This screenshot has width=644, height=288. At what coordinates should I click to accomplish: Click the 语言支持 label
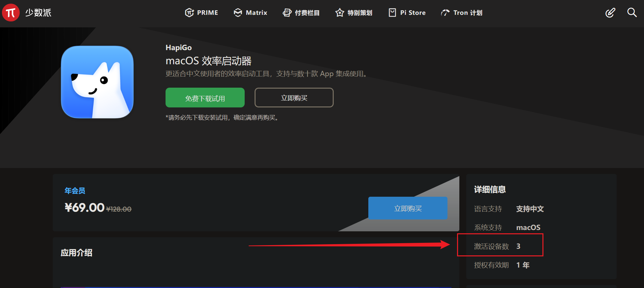click(488, 209)
